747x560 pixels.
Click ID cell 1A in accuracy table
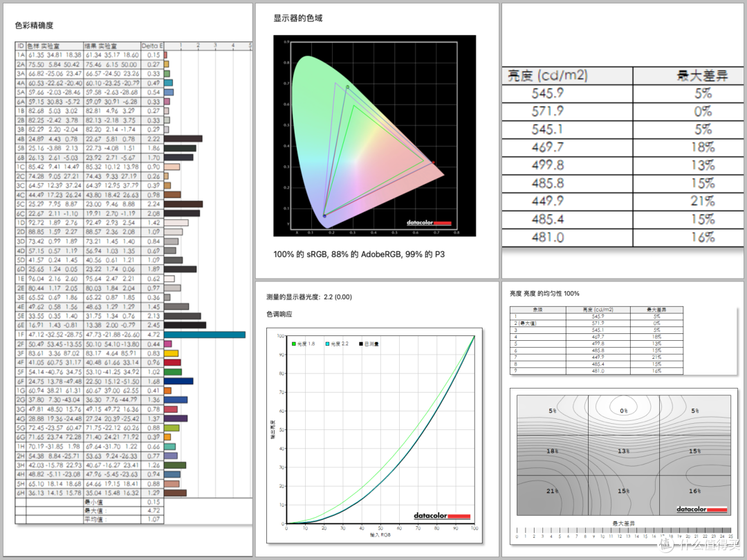(21, 55)
